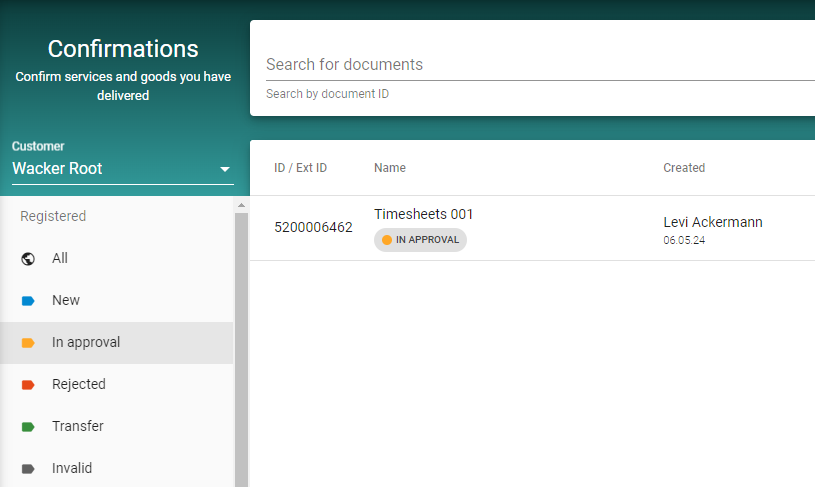Open the Timesheets 001 document
Viewport: 815px width, 487px height.
click(x=423, y=214)
